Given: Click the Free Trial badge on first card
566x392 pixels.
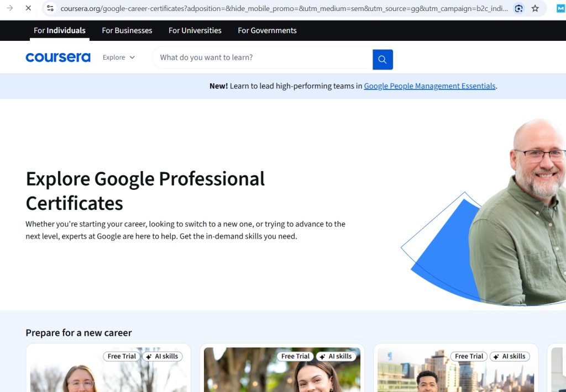Looking at the screenshot, I should pyautogui.click(x=121, y=356).
